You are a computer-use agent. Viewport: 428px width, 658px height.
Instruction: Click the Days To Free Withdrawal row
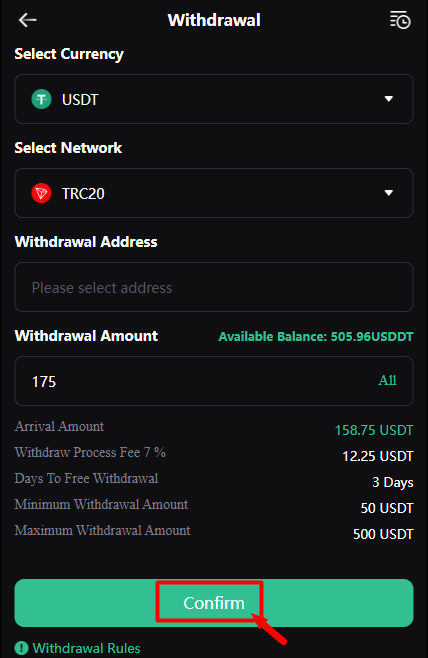coord(214,480)
